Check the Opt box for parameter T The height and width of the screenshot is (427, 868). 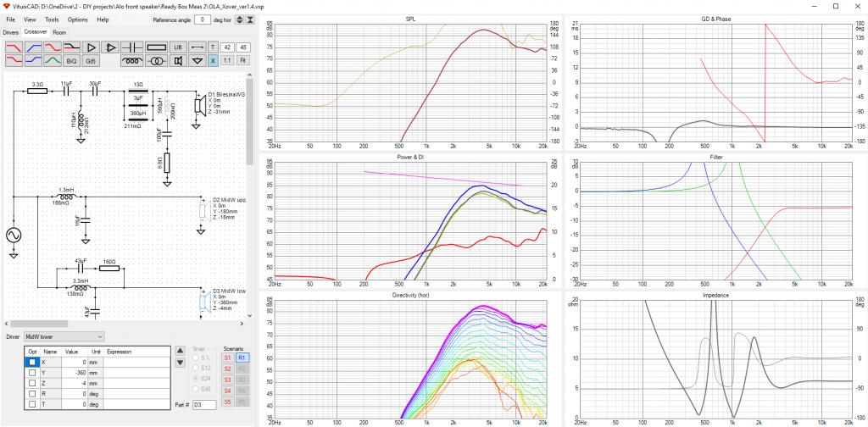pos(32,404)
